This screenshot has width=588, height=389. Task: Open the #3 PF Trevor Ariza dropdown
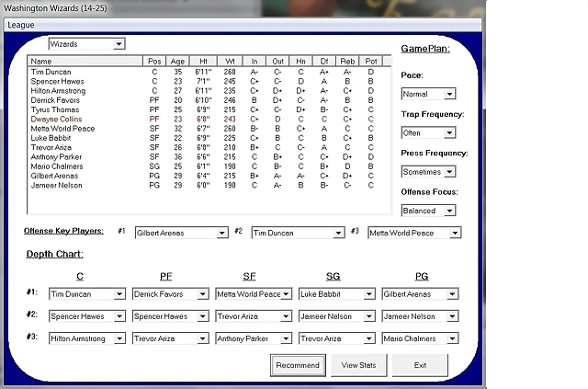[x=170, y=338]
